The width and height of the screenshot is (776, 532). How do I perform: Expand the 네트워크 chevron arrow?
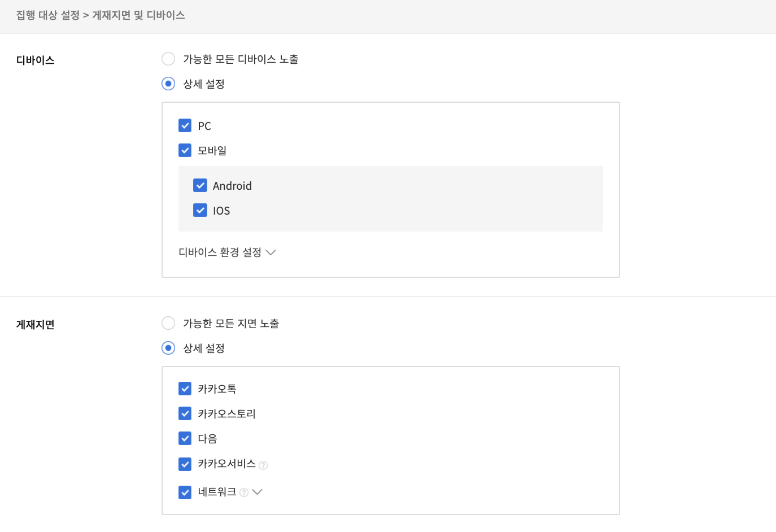[257, 492]
